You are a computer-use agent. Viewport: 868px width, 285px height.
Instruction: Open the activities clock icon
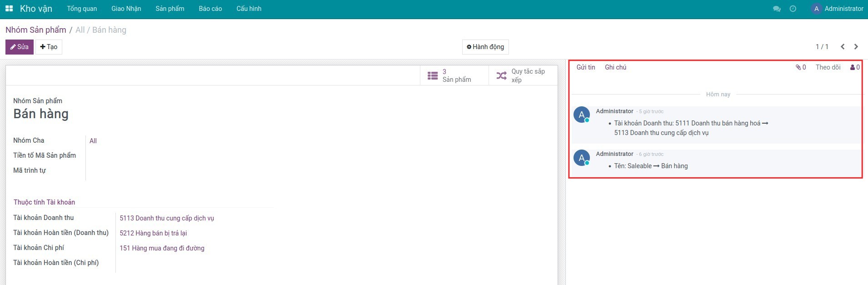click(x=793, y=9)
